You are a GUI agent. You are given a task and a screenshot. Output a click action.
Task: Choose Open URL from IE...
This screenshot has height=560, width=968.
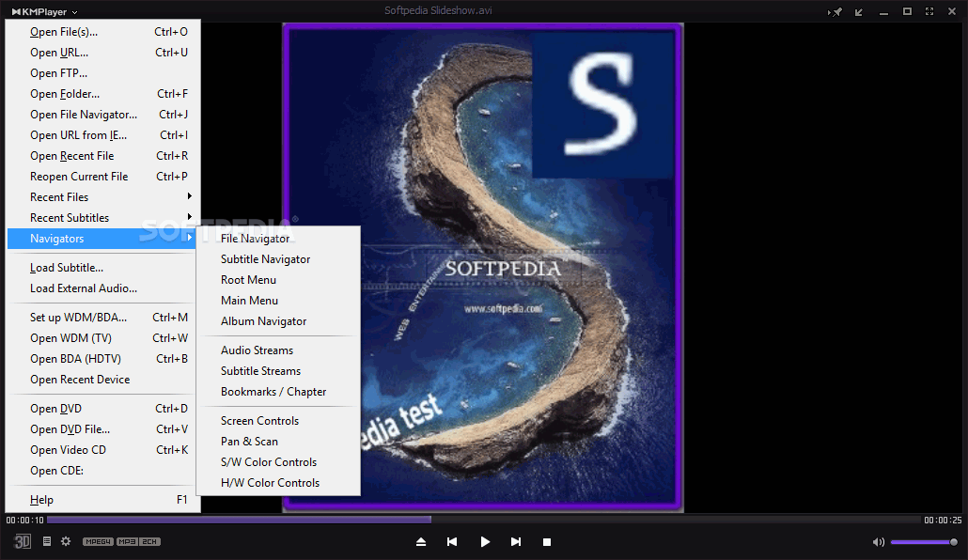tap(103, 135)
